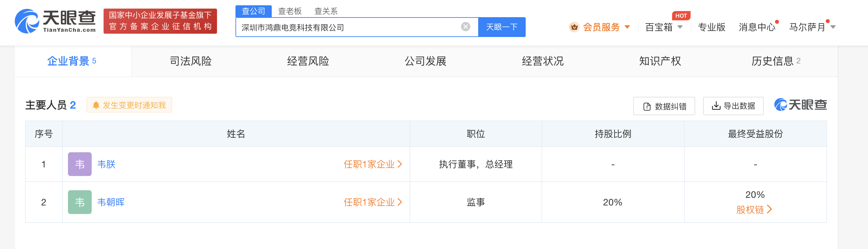Select the 知识产权 tab

660,61
